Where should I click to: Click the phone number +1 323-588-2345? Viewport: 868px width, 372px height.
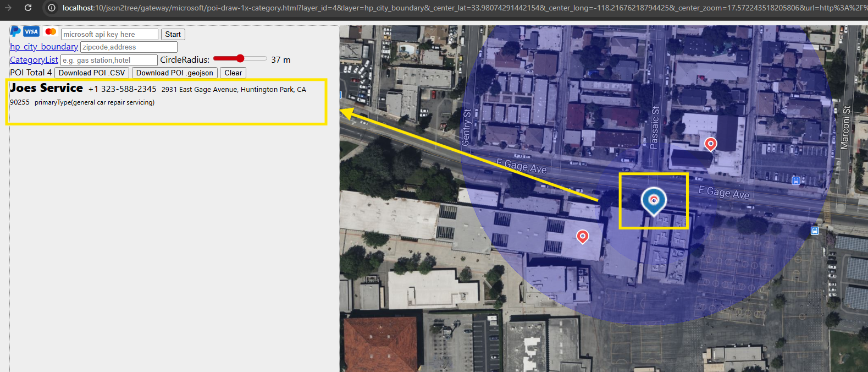point(122,89)
